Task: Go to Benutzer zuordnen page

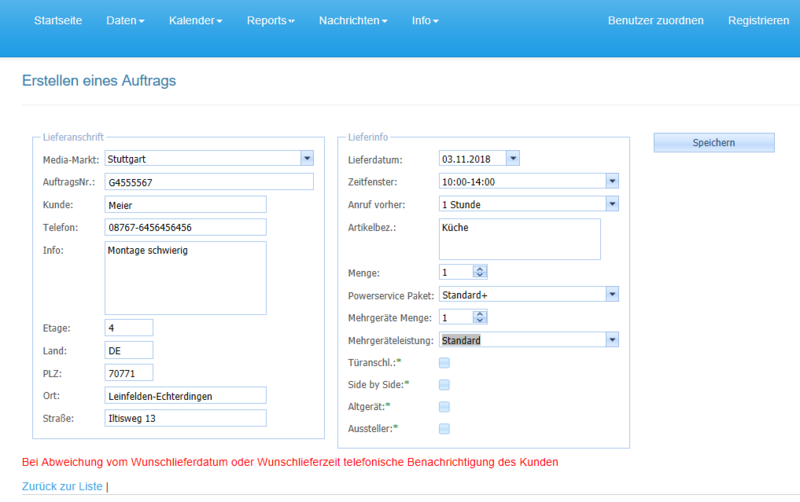Action: [655, 21]
